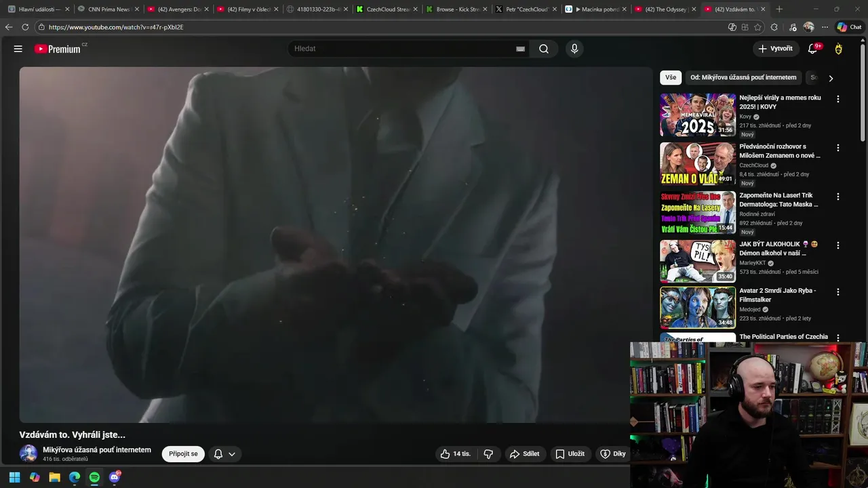Open more options for Avatar 2 Smrdí Jako Ryba video
This screenshot has width=868, height=488.
pyautogui.click(x=837, y=292)
